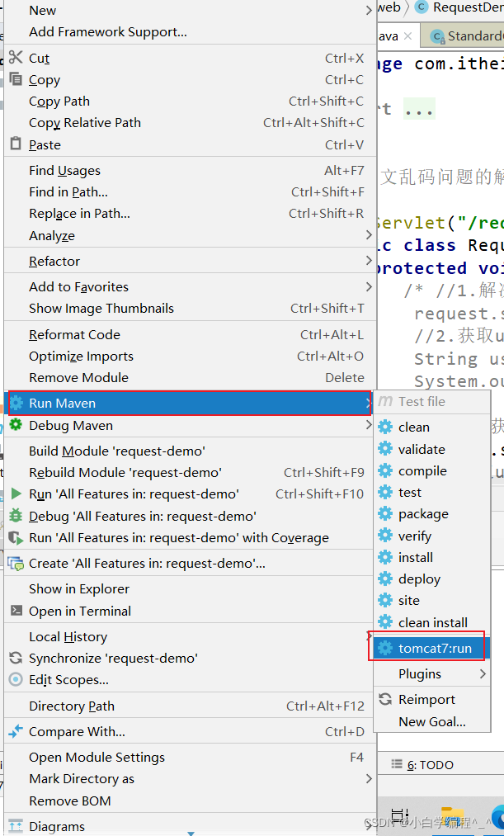The height and width of the screenshot is (836, 504).
Task: Click the green Run triangle icon
Action: tap(16, 494)
